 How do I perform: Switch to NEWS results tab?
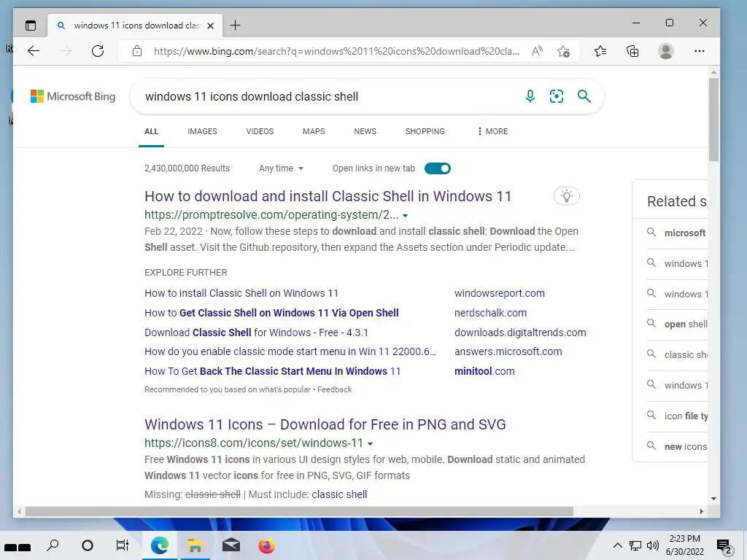(365, 131)
